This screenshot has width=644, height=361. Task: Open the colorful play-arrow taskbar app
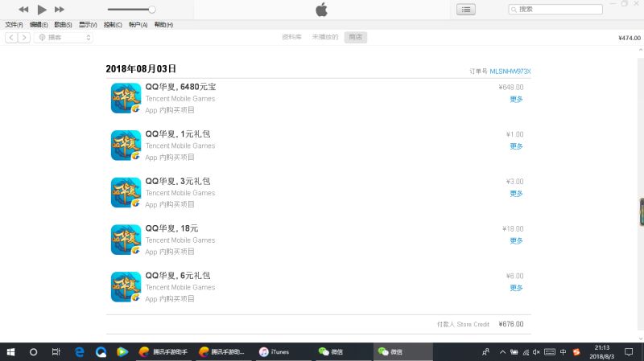click(x=122, y=352)
